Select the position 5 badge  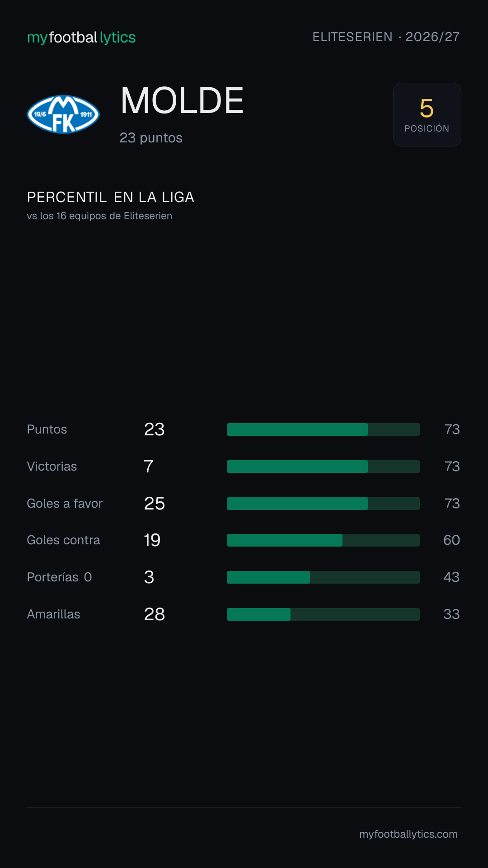[x=427, y=114]
